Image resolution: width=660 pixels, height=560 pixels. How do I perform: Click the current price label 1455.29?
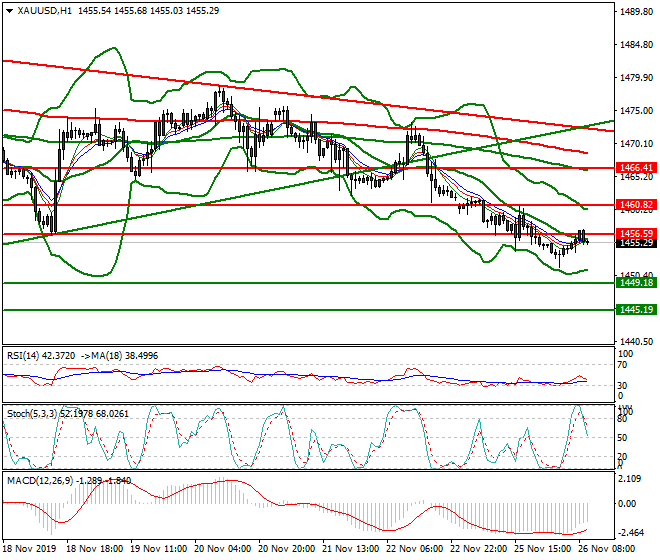click(636, 243)
